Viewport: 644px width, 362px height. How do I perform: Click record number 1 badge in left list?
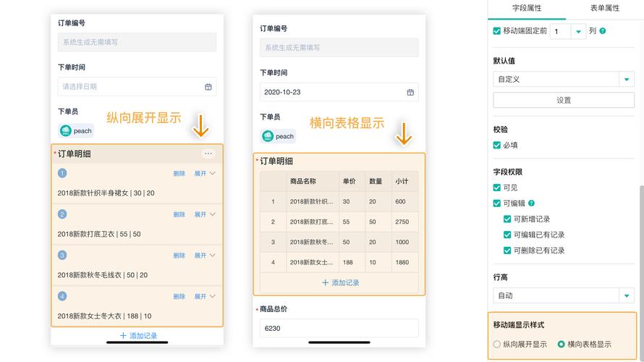62,173
